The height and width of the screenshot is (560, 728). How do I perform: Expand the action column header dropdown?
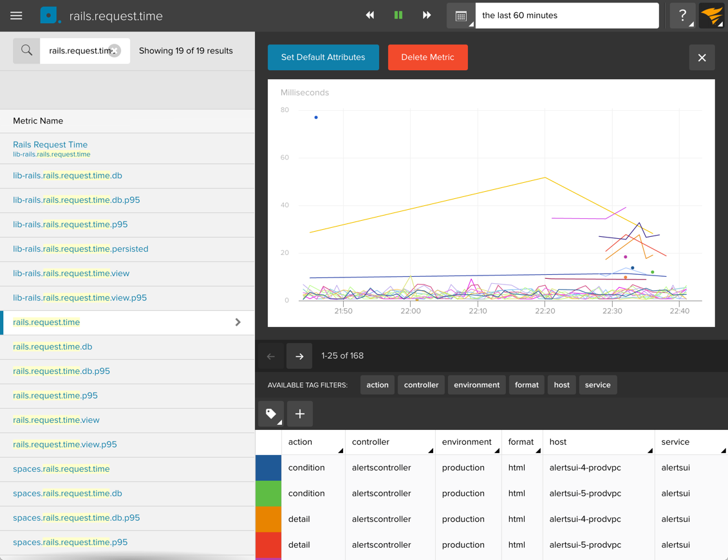click(340, 450)
